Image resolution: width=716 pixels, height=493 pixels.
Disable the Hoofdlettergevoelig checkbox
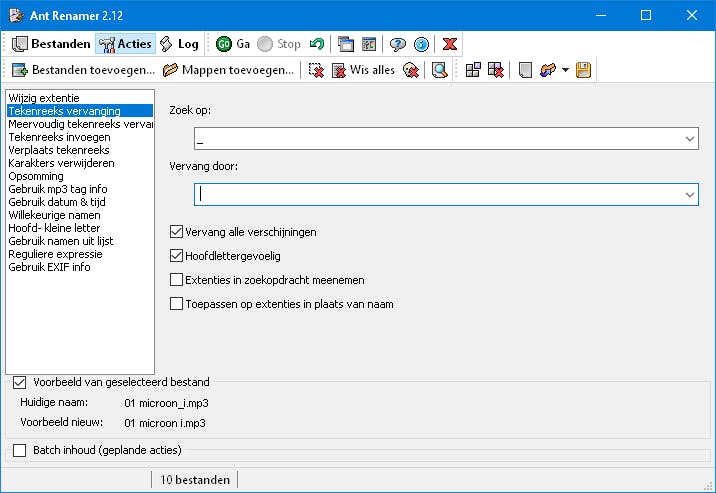[177, 256]
